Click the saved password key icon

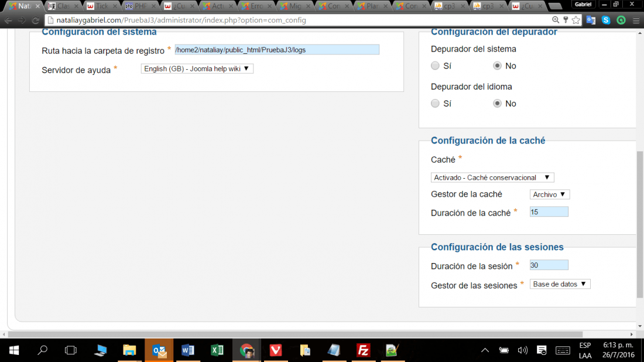pyautogui.click(x=566, y=20)
